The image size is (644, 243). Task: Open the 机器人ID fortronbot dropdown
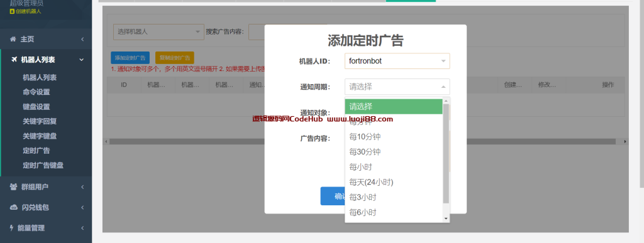(x=397, y=61)
